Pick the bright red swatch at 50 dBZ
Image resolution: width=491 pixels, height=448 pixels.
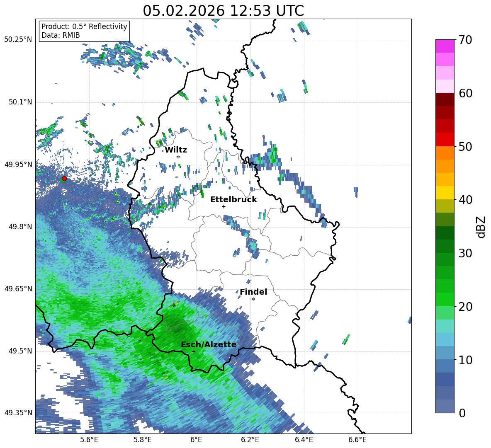pos(445,140)
